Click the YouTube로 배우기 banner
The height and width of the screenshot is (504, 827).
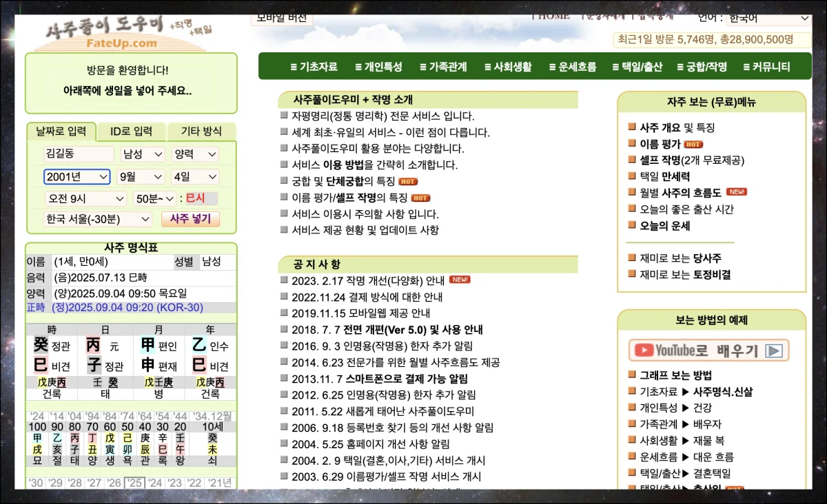(x=708, y=350)
